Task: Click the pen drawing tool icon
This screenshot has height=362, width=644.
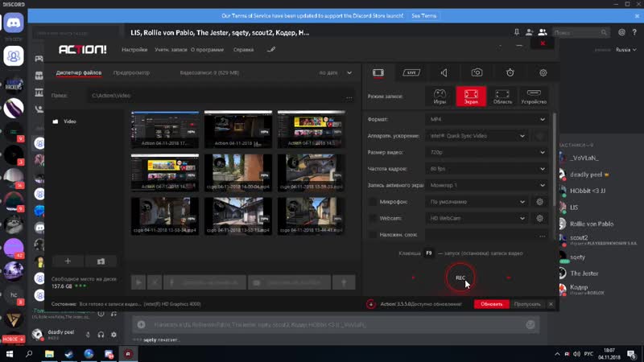Action: coord(271,50)
